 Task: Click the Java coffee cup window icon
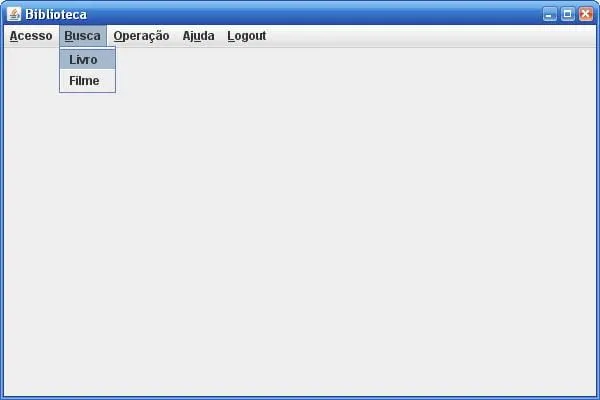(14, 14)
